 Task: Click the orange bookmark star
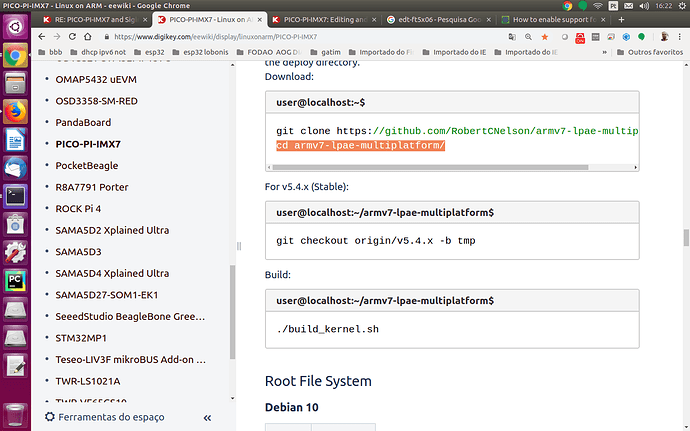pyautogui.click(x=545, y=37)
